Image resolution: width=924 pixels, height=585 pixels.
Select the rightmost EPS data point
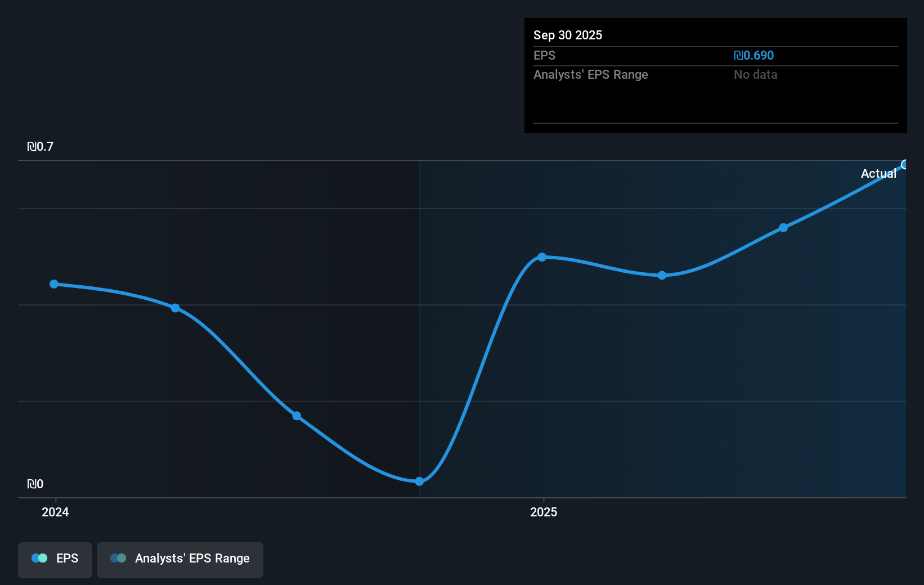904,165
